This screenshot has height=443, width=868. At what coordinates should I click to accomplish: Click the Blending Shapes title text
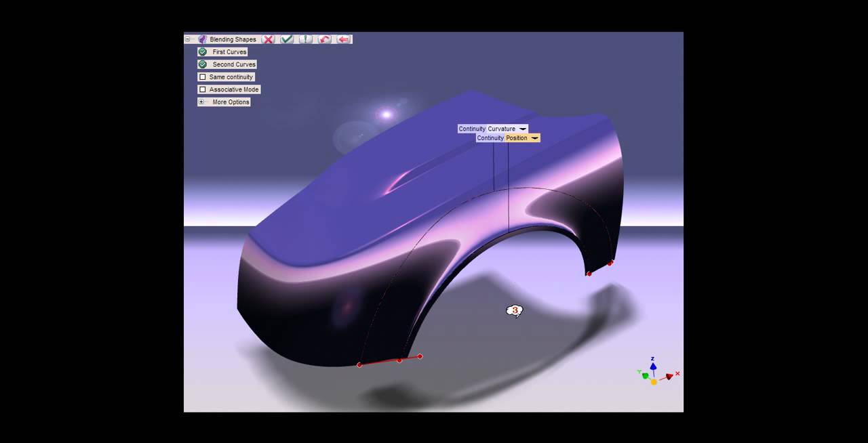[233, 39]
